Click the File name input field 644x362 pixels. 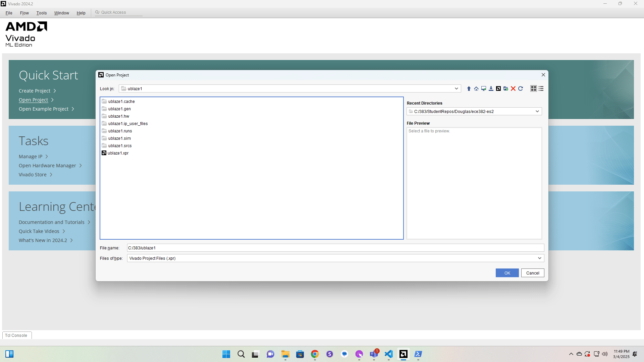coord(335,248)
